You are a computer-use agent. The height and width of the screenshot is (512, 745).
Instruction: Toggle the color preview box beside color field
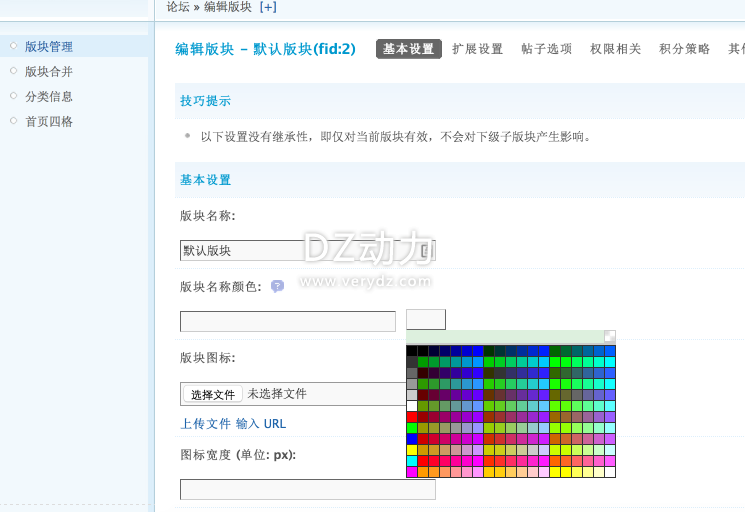pos(426,320)
